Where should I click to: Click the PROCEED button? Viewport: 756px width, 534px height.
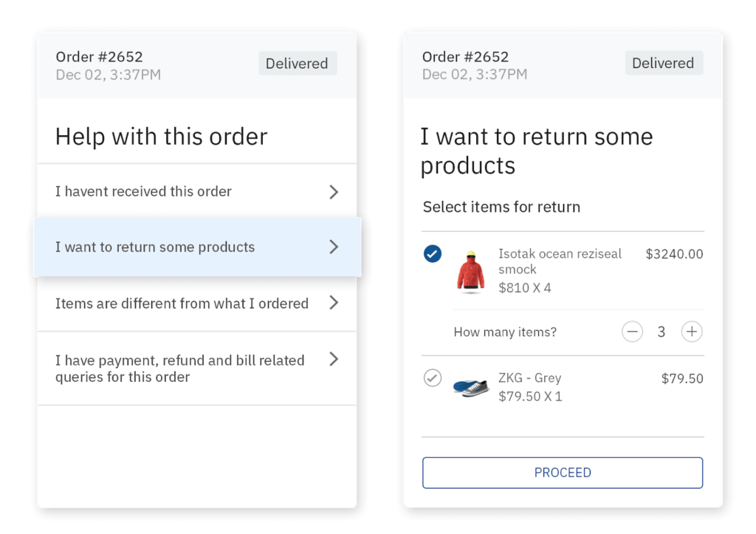563,472
